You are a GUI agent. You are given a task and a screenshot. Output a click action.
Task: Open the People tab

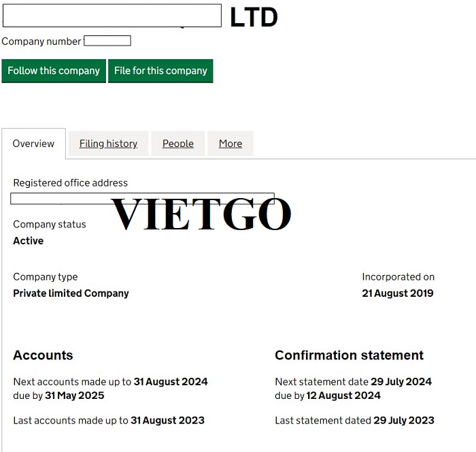(x=178, y=144)
